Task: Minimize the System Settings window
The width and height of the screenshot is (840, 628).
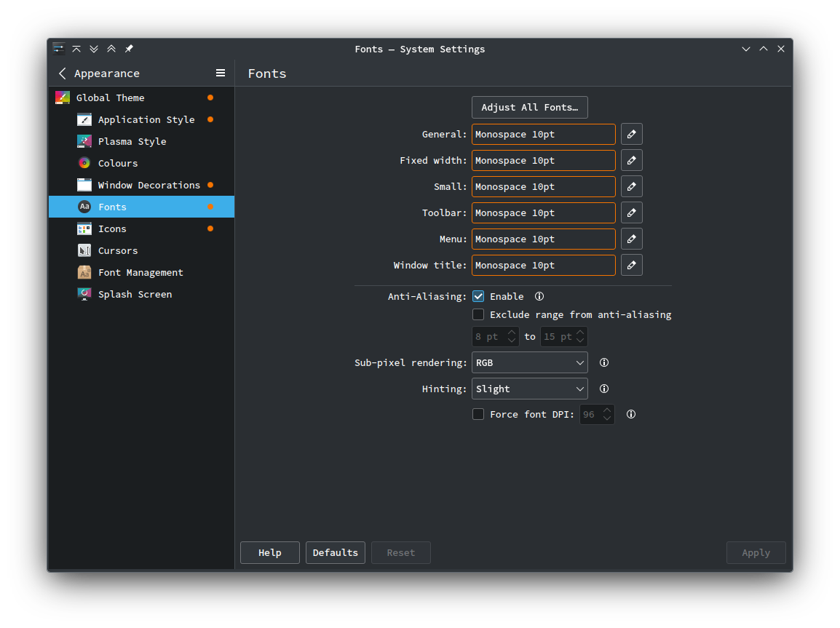Action: 745,49
